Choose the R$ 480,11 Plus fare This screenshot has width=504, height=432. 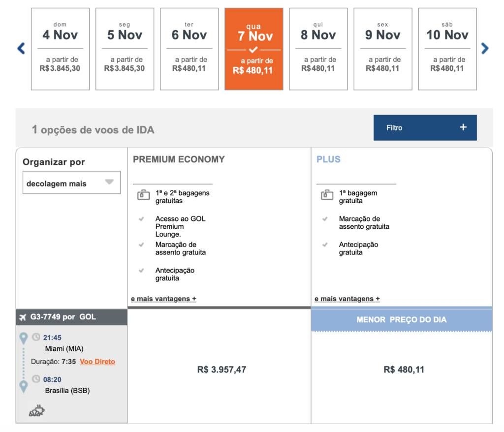pyautogui.click(x=404, y=370)
